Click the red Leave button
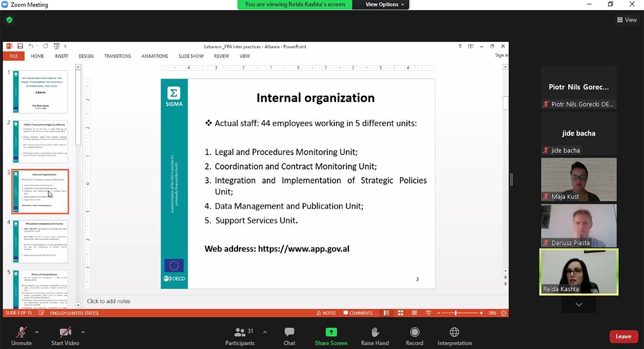This screenshot has height=349, width=644. tap(623, 337)
